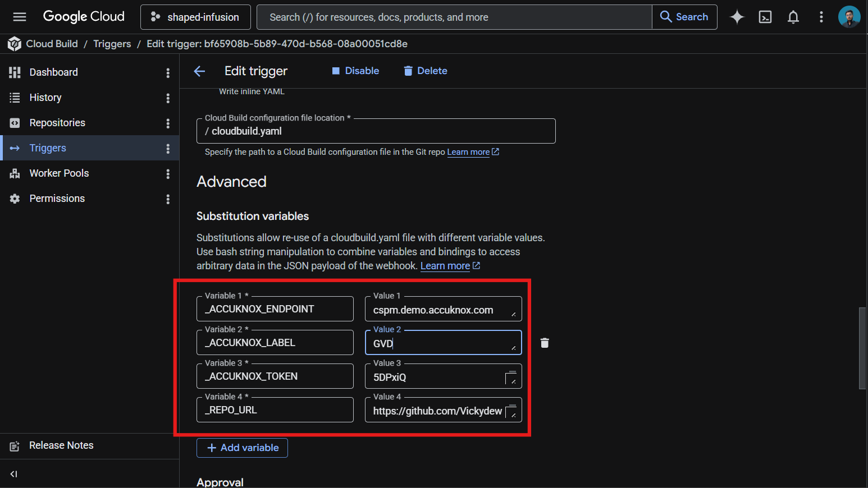Click the Substitution variables heading
Image resolution: width=868 pixels, height=488 pixels.
coord(253,216)
